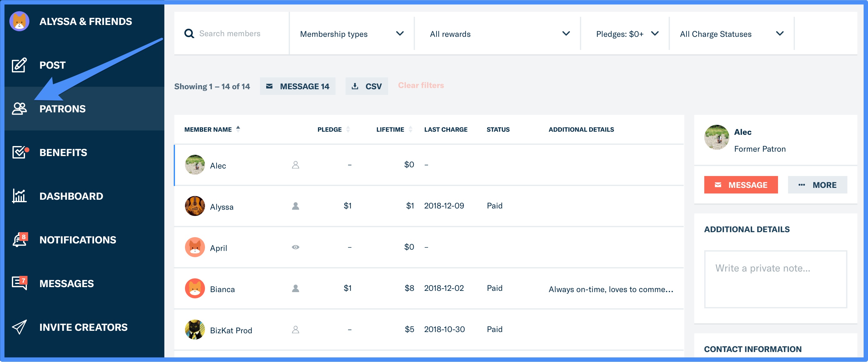
Task: Click the person icon in Alec's row
Action: (x=296, y=165)
